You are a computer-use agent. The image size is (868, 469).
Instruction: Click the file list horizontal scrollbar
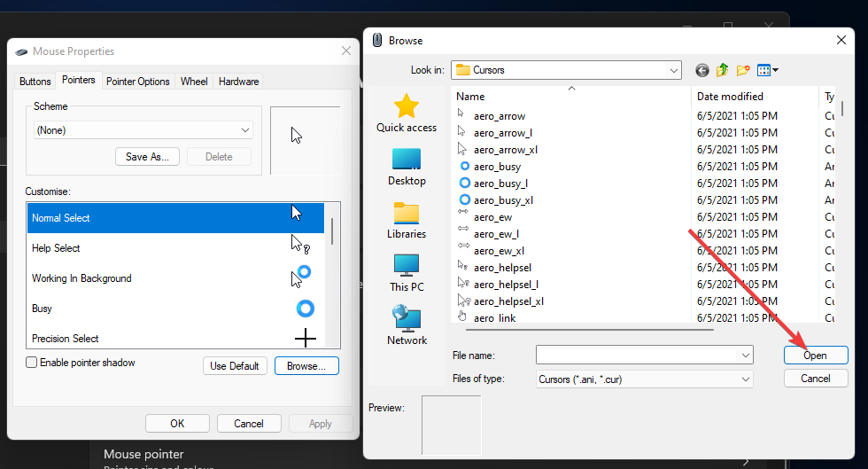click(590, 330)
